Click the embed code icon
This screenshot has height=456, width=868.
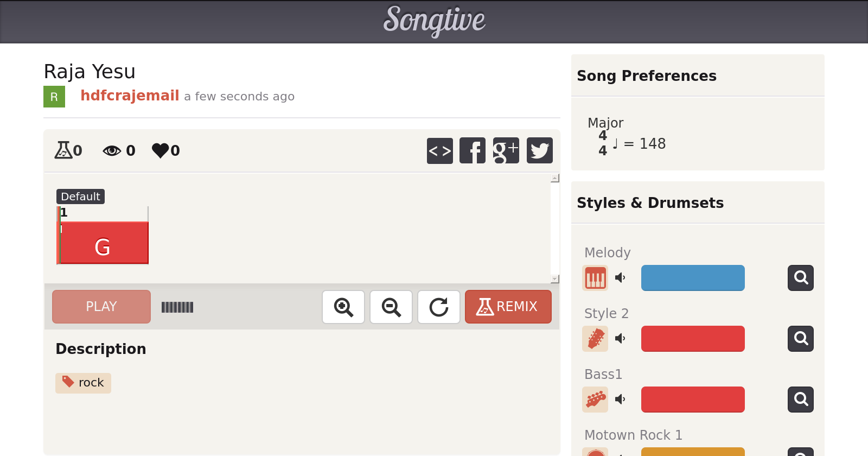click(x=439, y=150)
